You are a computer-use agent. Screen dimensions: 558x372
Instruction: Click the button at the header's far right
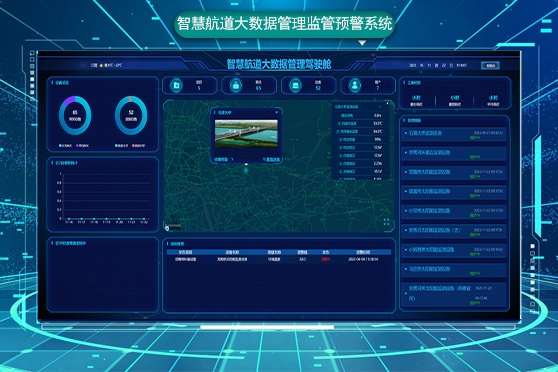[490, 66]
